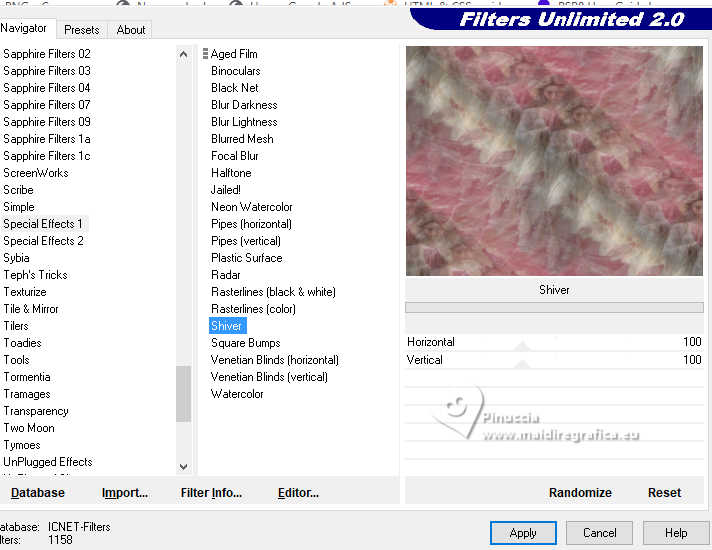Choose the Blur Lightness filter

[x=244, y=122]
